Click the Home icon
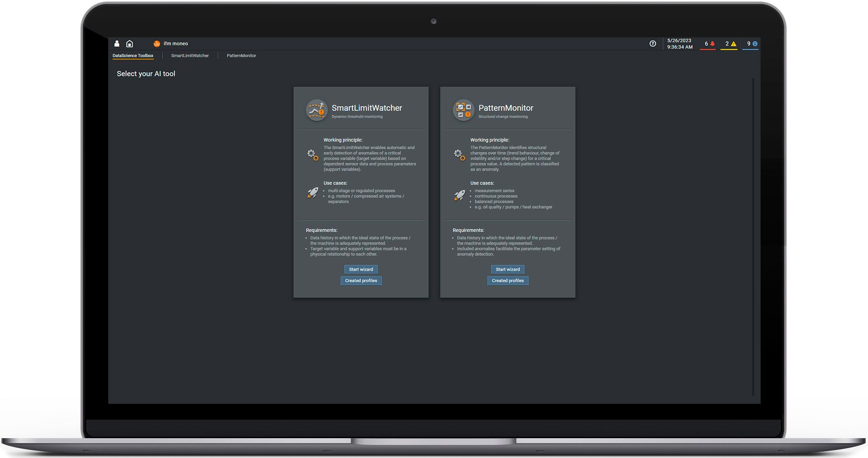 (x=129, y=43)
